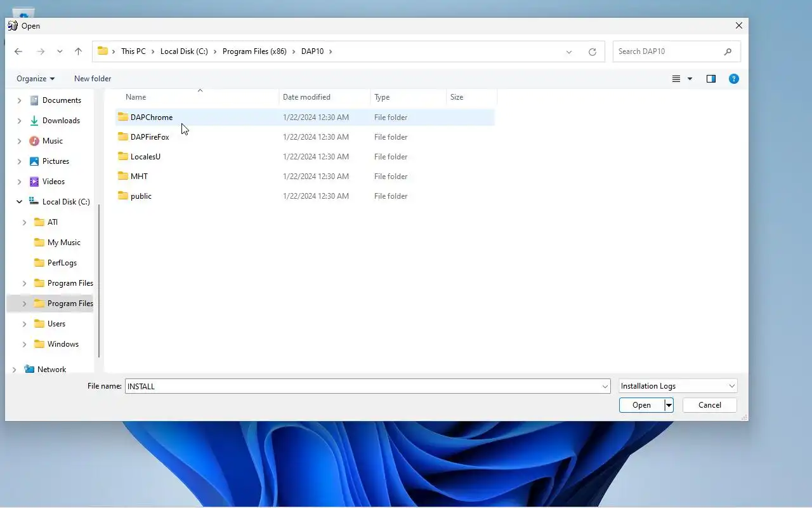Screen dimensions: 812x508
Task: Expand the address bar history dropdown
Action: pos(569,52)
